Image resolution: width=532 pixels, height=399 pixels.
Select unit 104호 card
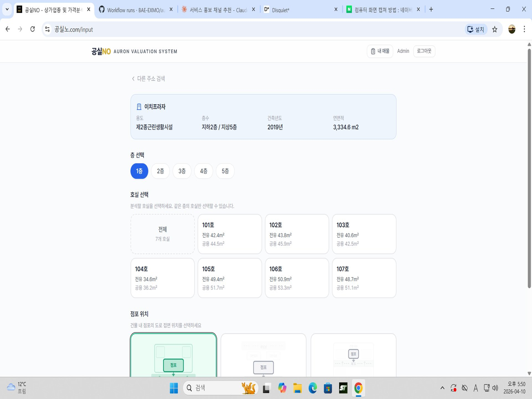point(163,278)
